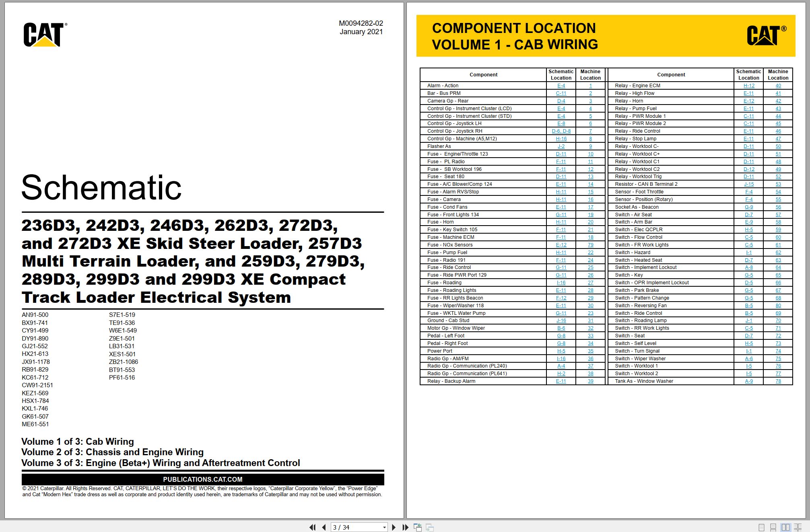This screenshot has width=810, height=532.
Task: Open A-8 link for Switch - Implement Lockout
Action: [x=748, y=267]
